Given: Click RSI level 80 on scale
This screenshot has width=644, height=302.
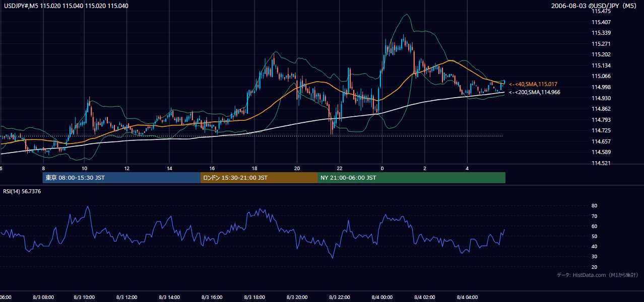Looking at the screenshot, I should tap(594, 206).
